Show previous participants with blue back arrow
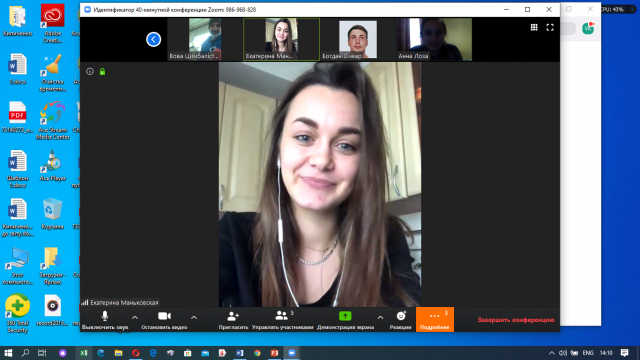Viewport: 640px width, 360px height. [153, 40]
